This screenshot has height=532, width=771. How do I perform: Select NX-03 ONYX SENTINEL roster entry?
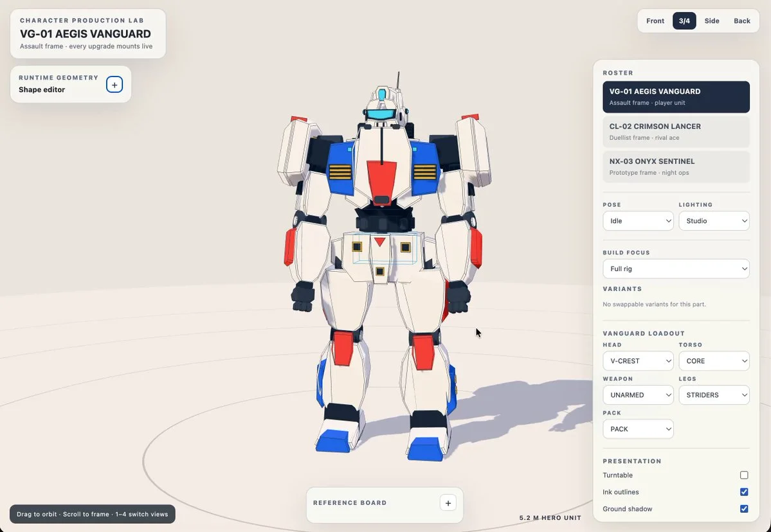tap(676, 166)
